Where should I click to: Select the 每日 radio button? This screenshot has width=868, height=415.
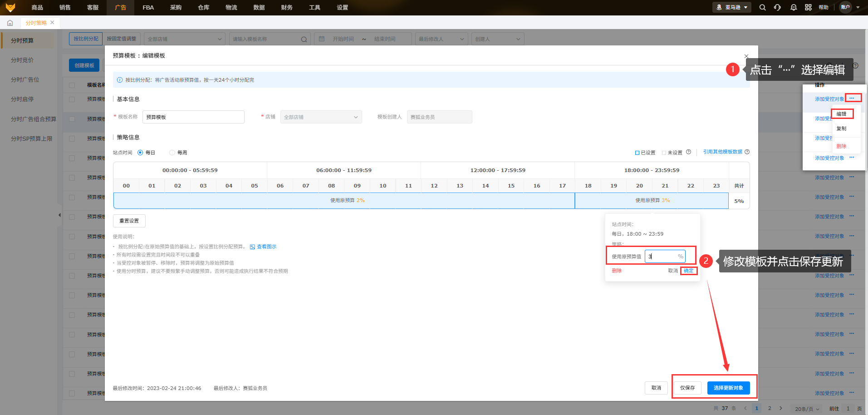pyautogui.click(x=140, y=153)
